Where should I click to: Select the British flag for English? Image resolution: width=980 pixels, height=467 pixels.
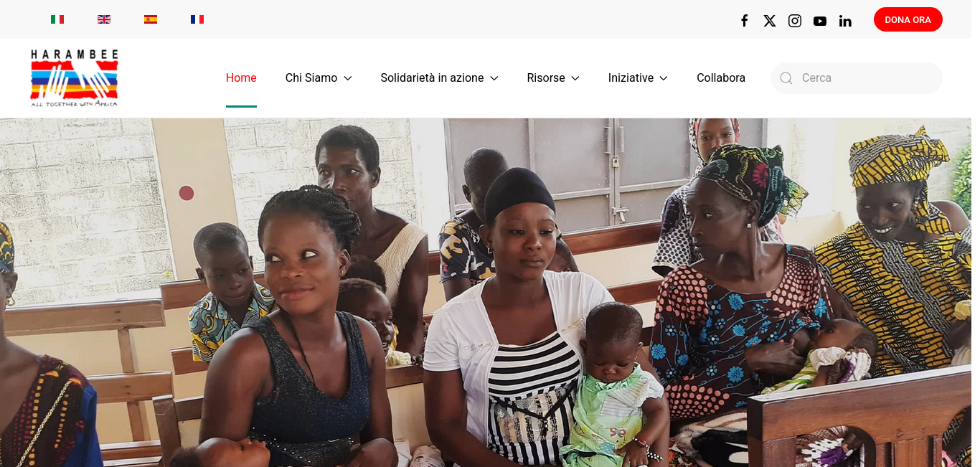[104, 19]
